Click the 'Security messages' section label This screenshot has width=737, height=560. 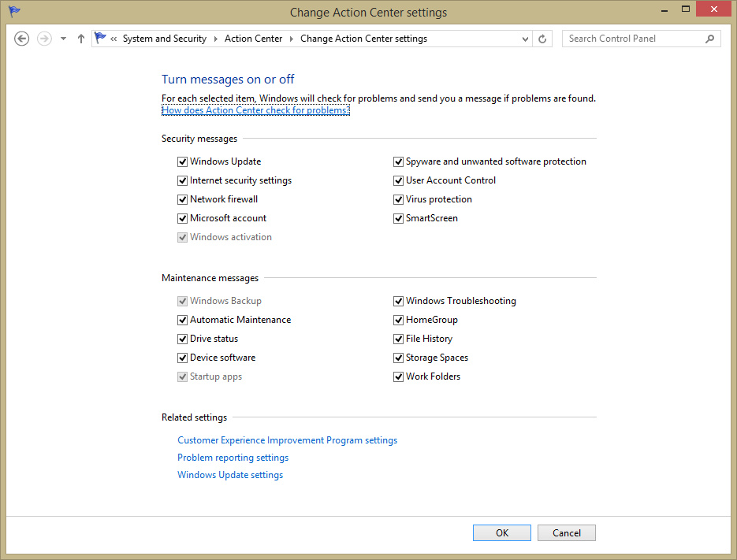click(x=199, y=139)
